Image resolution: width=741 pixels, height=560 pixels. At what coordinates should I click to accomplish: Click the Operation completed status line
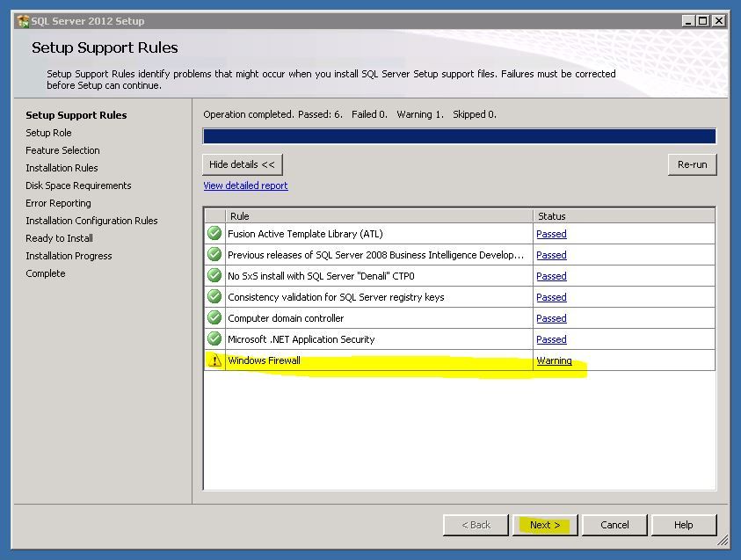(350, 114)
